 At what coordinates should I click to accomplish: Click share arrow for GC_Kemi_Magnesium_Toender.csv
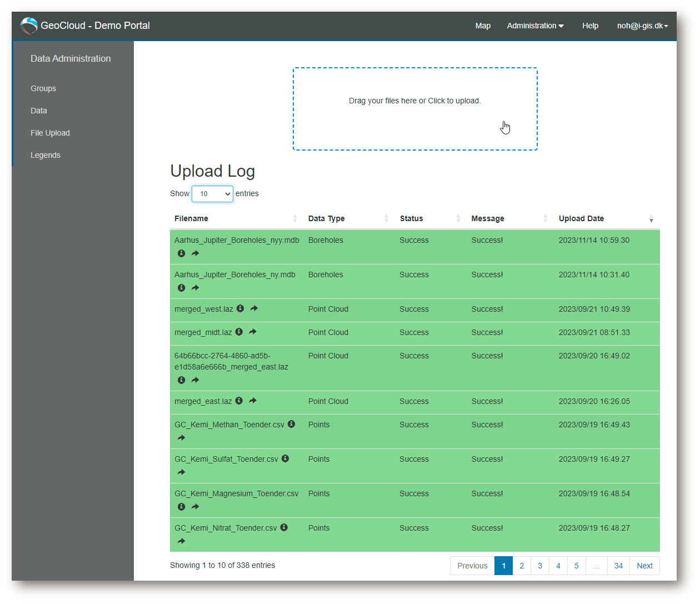coord(195,507)
